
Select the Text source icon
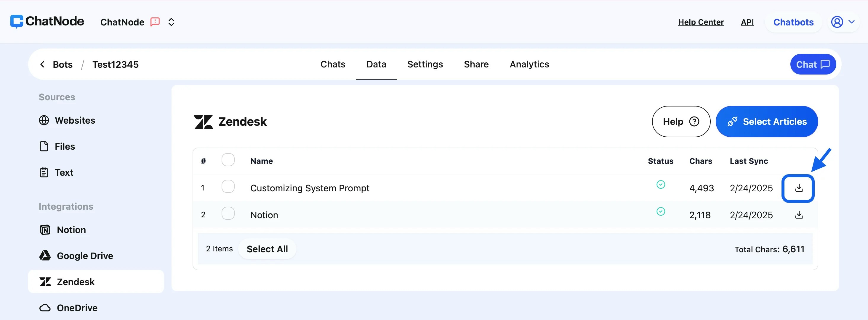pos(44,172)
